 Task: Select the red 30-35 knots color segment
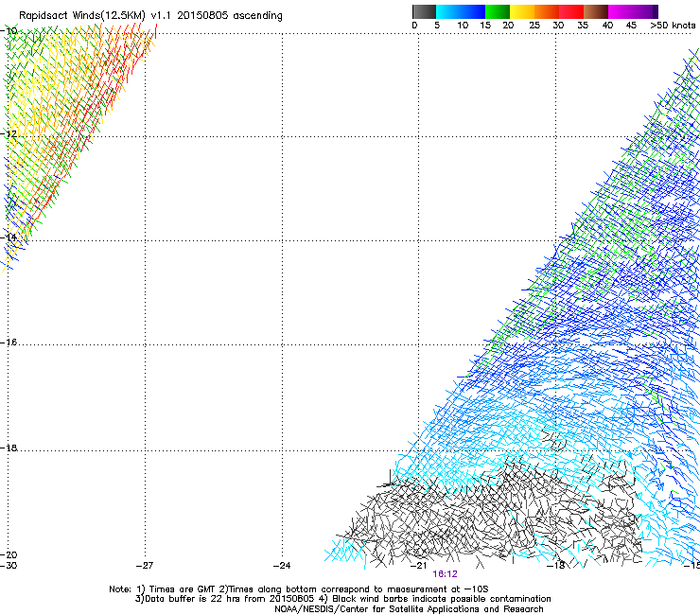[571, 11]
